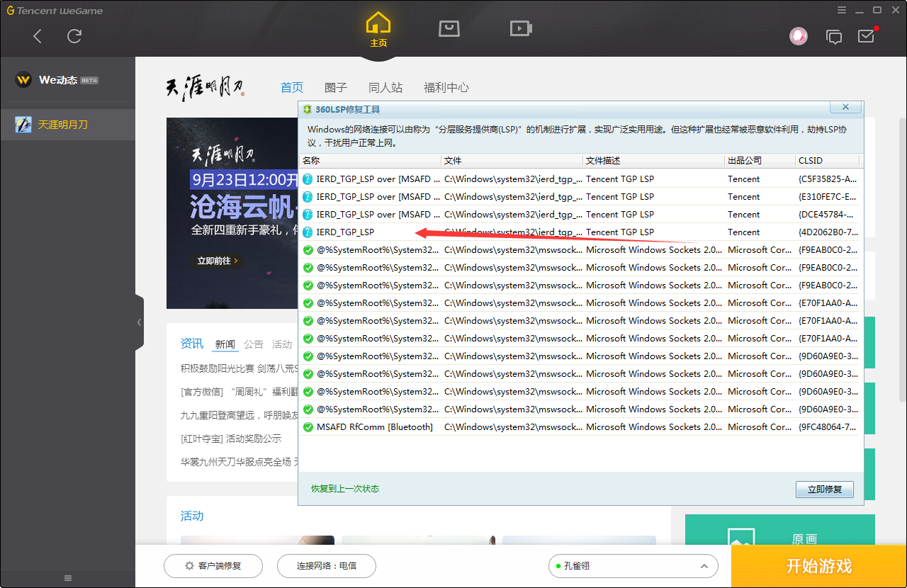Screen dimensions: 907x588
Task: Click the CLSID cell starting {C5F35825
Action: 828,179
